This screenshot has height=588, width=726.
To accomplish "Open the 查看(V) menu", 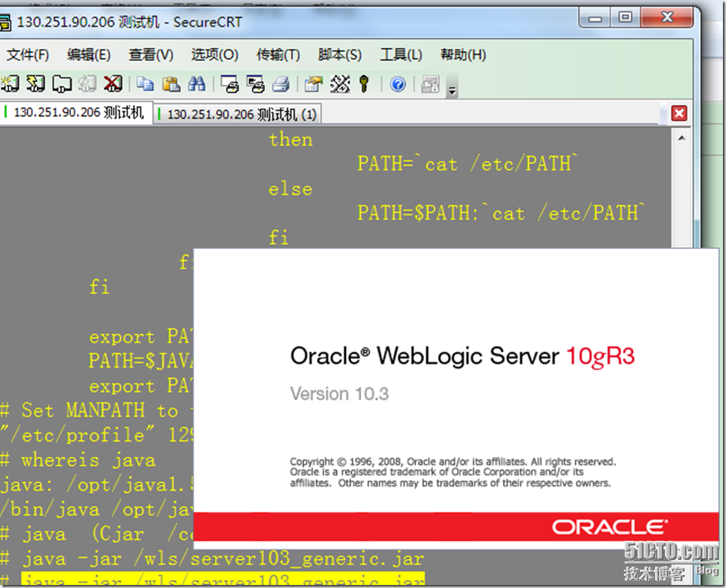I will click(151, 55).
